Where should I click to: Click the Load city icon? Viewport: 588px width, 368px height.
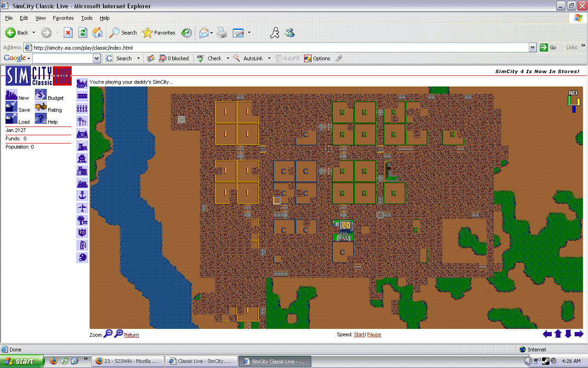pyautogui.click(x=11, y=119)
